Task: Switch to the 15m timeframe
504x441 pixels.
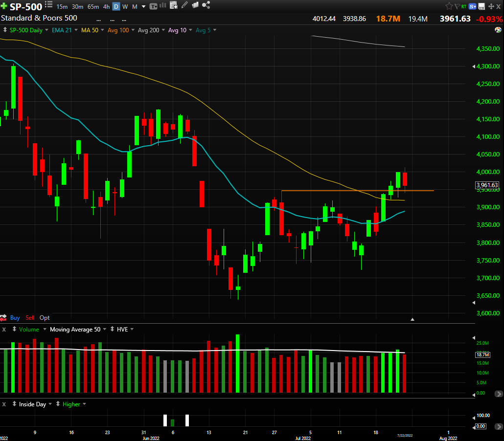Action: point(62,6)
